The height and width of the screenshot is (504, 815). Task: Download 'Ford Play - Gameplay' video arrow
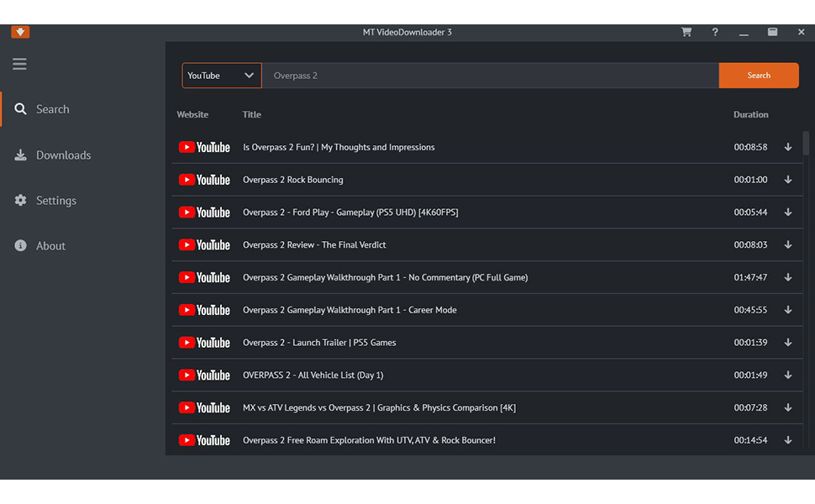[788, 212]
